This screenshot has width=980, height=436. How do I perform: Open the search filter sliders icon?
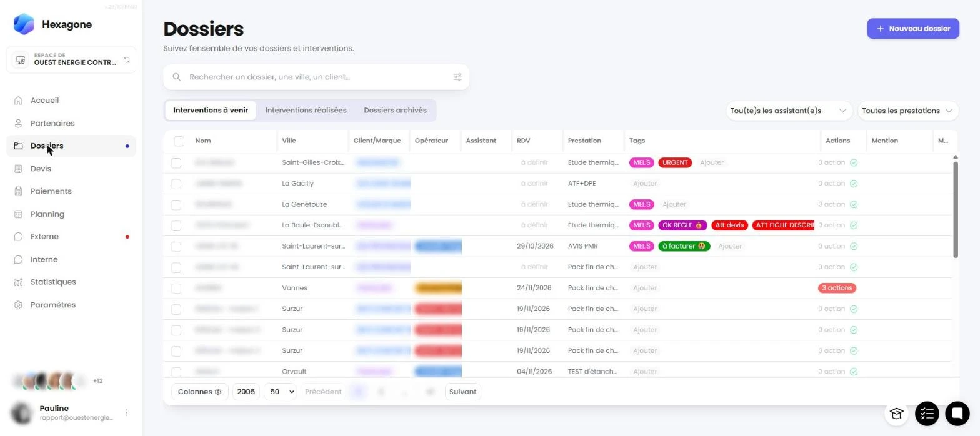coord(457,77)
